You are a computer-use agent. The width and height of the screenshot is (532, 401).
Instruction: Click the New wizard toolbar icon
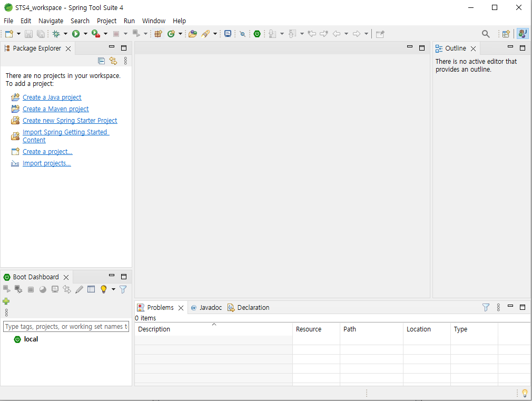[9, 34]
